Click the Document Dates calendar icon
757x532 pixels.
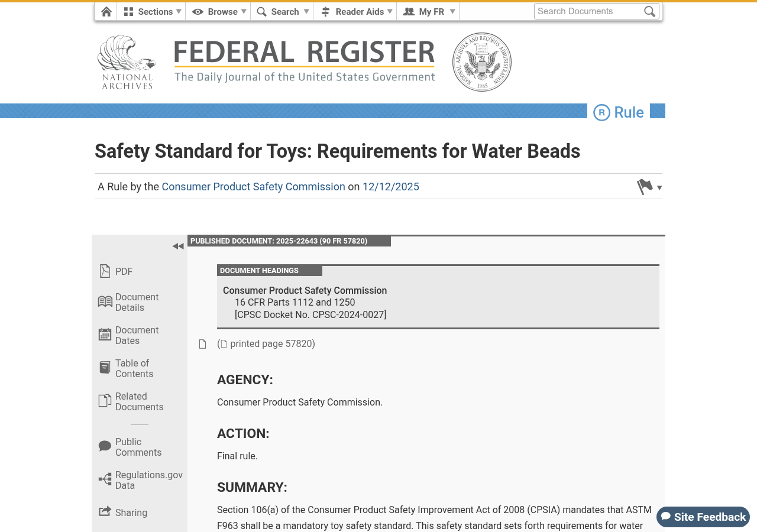click(105, 335)
